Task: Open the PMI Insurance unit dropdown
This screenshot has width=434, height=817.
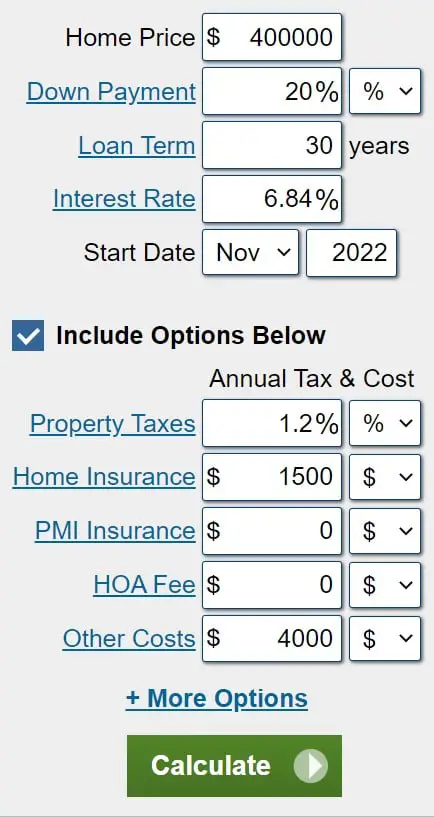Action: [x=385, y=531]
